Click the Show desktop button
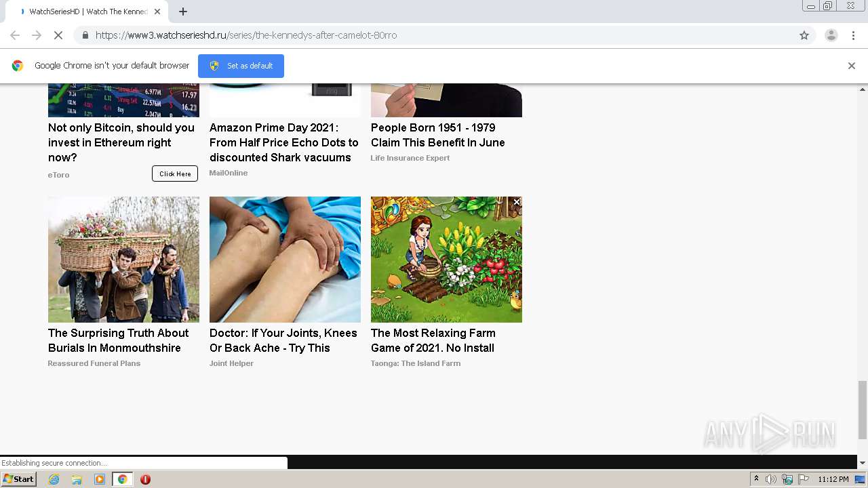The image size is (868, 488). click(861, 479)
